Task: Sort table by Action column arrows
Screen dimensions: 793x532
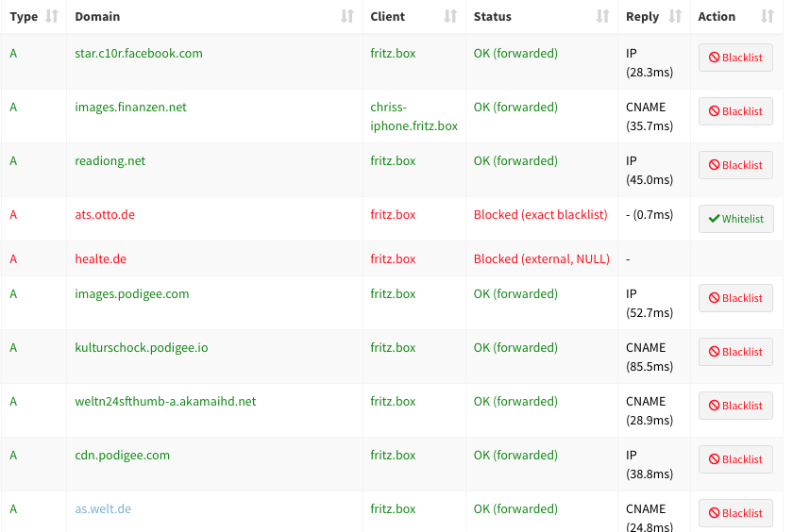Action: click(768, 17)
